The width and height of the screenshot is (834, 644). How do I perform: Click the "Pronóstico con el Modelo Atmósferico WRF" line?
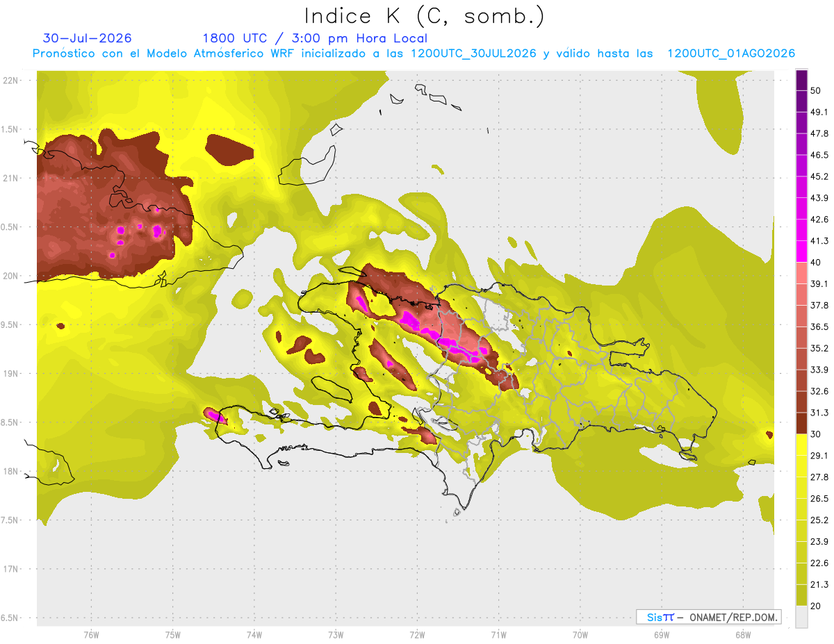point(414,53)
